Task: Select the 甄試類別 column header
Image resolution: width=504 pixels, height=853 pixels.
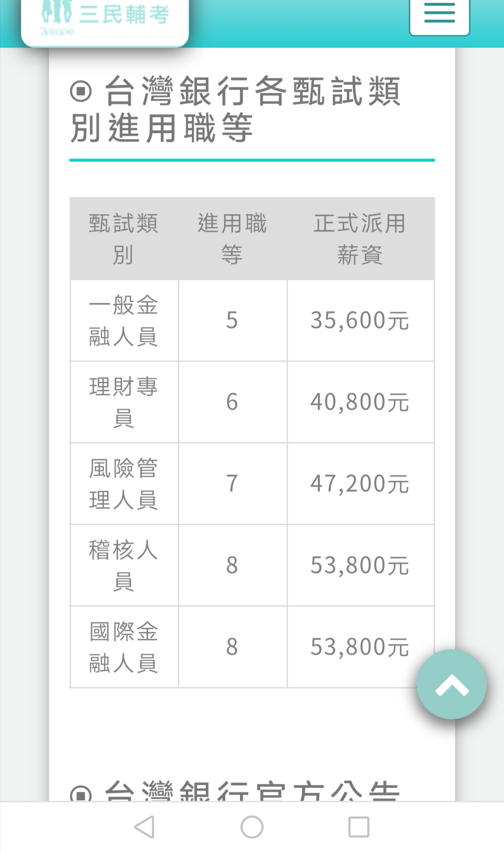Action: (x=124, y=239)
